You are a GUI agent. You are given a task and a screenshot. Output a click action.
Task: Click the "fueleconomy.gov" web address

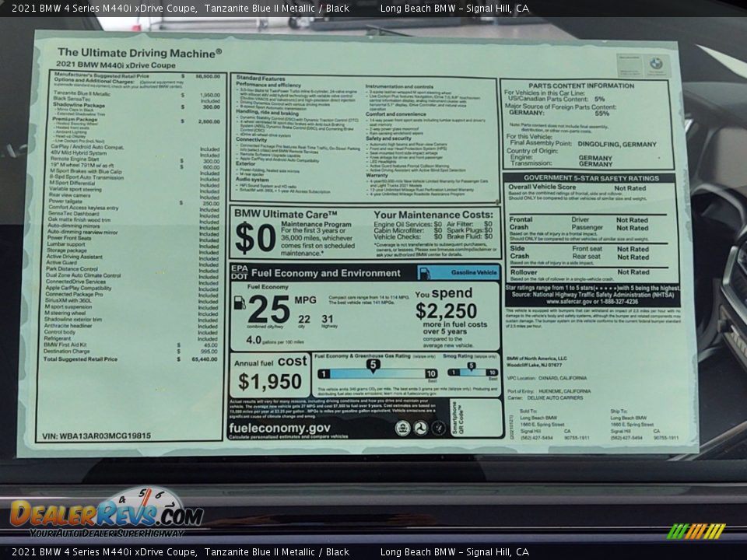coord(279,428)
